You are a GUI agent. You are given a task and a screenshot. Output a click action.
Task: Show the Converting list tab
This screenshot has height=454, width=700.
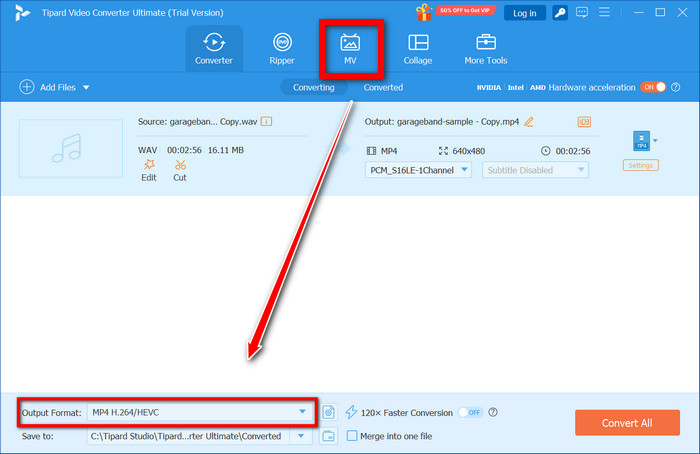(x=313, y=87)
